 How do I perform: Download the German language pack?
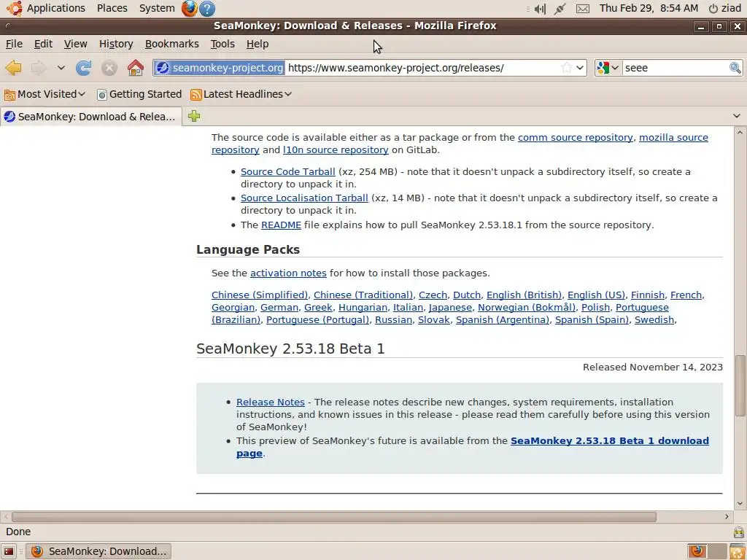click(279, 308)
